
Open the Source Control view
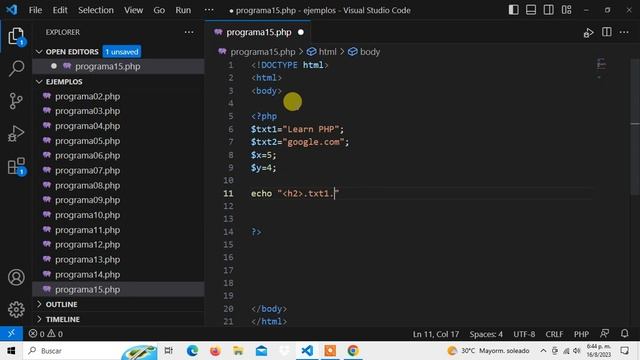pos(16,101)
